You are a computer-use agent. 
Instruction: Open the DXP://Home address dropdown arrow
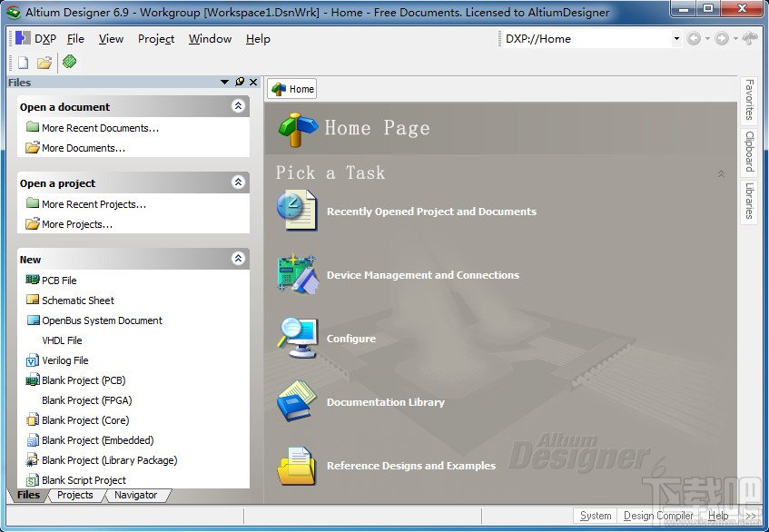pyautogui.click(x=676, y=39)
